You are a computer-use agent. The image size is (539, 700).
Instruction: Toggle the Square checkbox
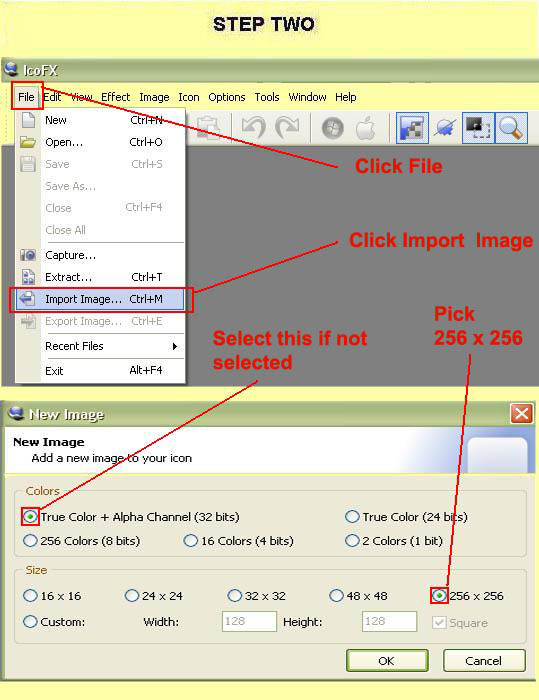439,622
